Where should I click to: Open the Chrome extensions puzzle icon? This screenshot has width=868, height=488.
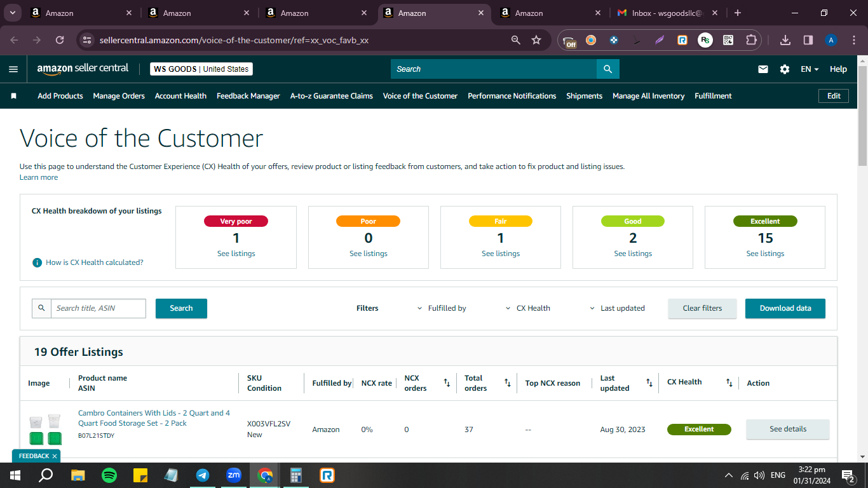(751, 40)
